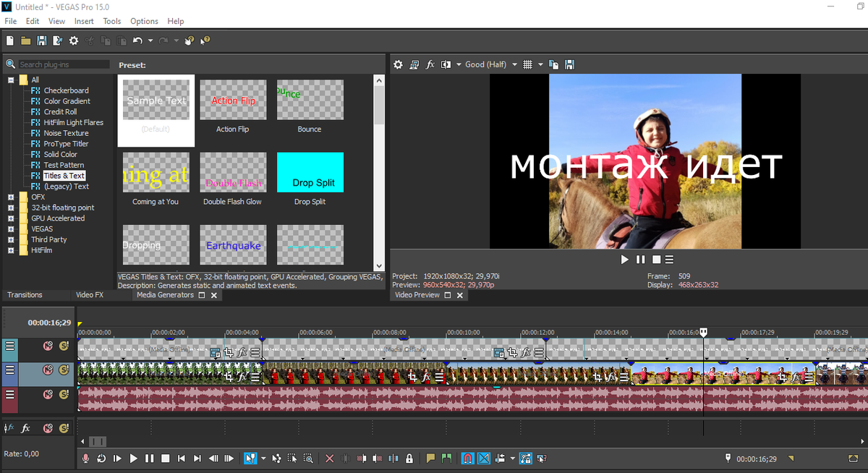The width and height of the screenshot is (868, 473).
Task: Delete selected event with red X
Action: click(x=329, y=459)
